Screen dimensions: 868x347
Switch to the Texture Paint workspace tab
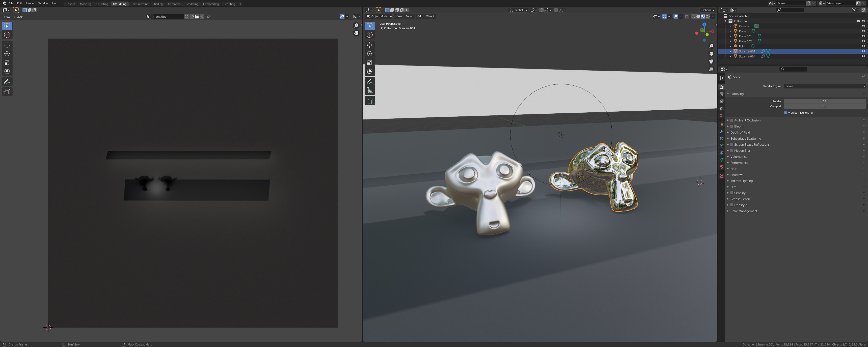point(139,4)
